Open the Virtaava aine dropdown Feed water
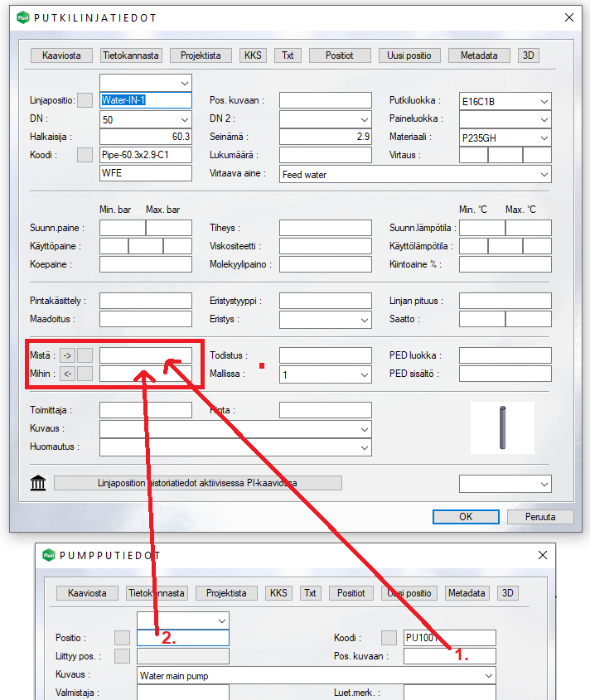Image resolution: width=590 pixels, height=700 pixels. coord(415,174)
